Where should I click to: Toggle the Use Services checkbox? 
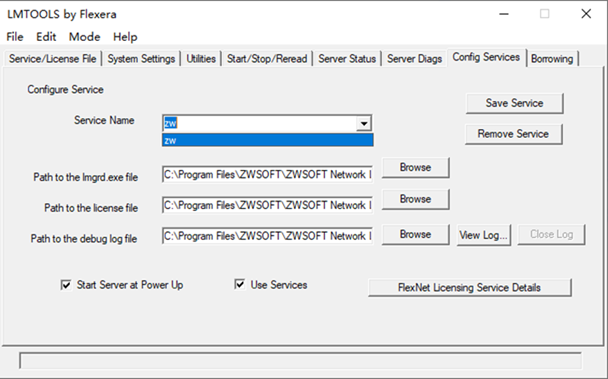click(240, 285)
